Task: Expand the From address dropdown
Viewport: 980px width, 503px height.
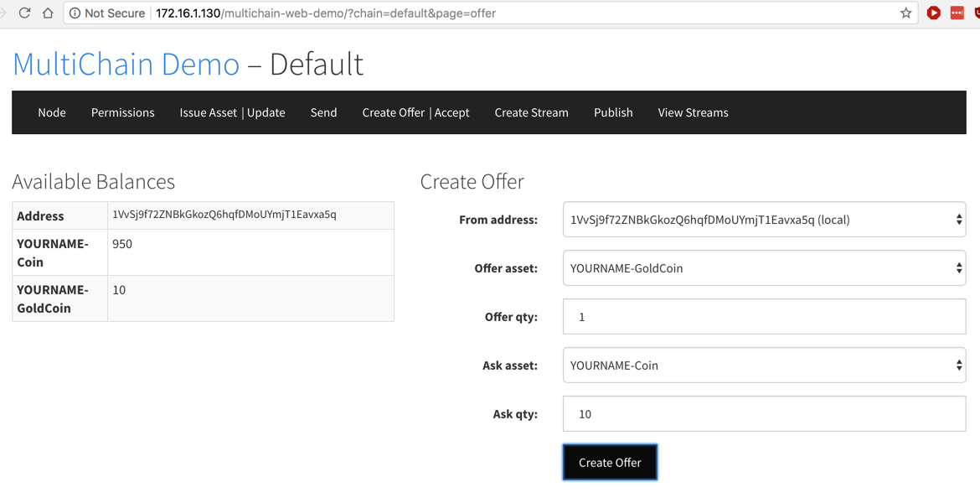Action: point(764,220)
